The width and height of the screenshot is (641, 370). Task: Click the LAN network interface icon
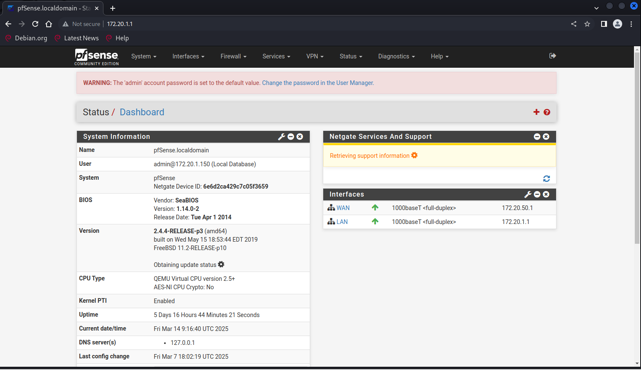pyautogui.click(x=331, y=222)
